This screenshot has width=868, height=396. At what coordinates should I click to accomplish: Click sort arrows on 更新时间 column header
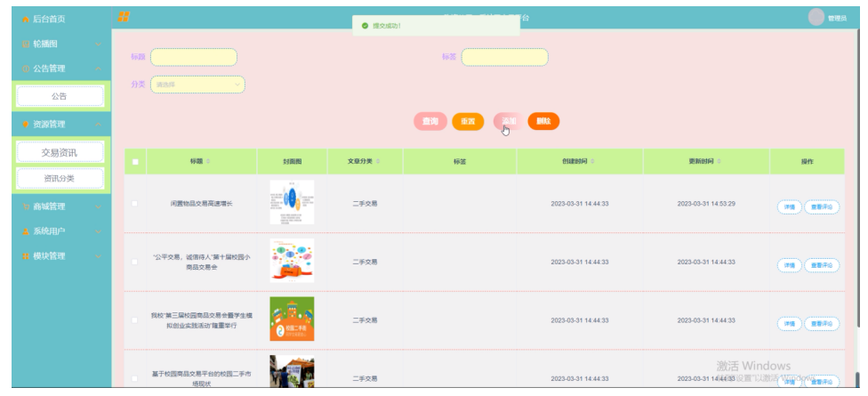coord(719,162)
